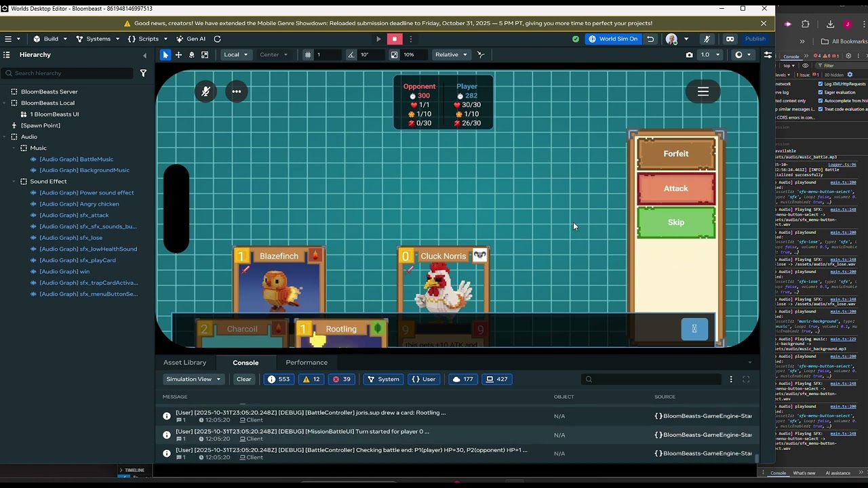868x488 pixels.
Task: Toggle errors filter showing 39
Action: point(341,380)
